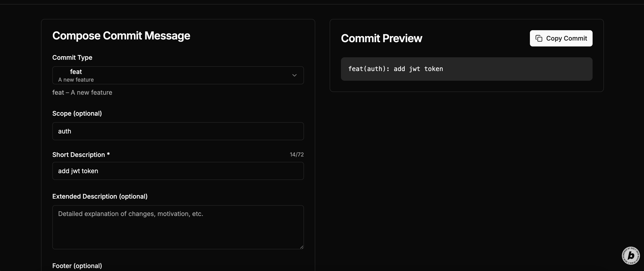
Task: Click the Scope (optional) label
Action: pos(77,113)
